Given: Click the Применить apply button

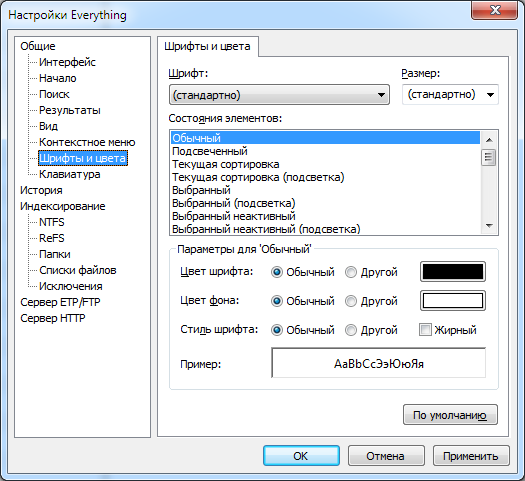Looking at the screenshot, I should (x=471, y=456).
